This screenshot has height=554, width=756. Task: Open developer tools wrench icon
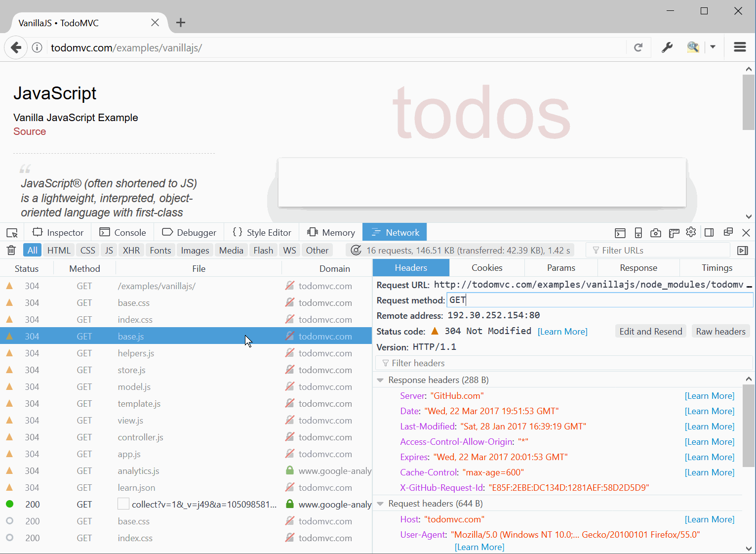(x=667, y=47)
